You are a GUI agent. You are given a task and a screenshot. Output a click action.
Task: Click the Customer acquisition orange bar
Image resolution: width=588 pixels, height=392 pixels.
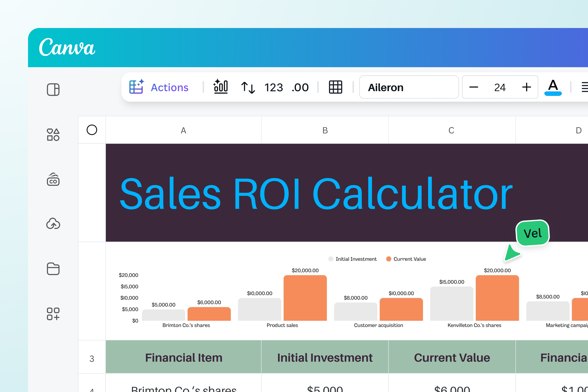[x=401, y=309]
